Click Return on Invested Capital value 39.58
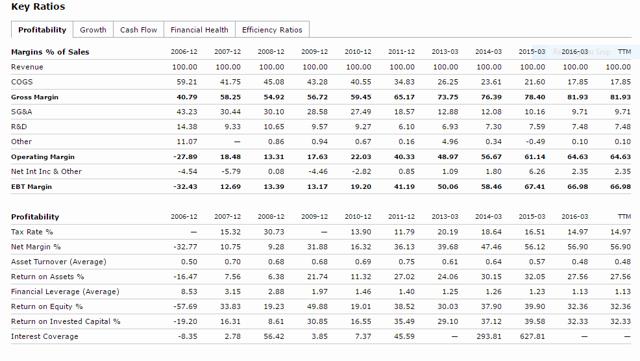The width and height of the screenshot is (640, 361). pos(535,321)
